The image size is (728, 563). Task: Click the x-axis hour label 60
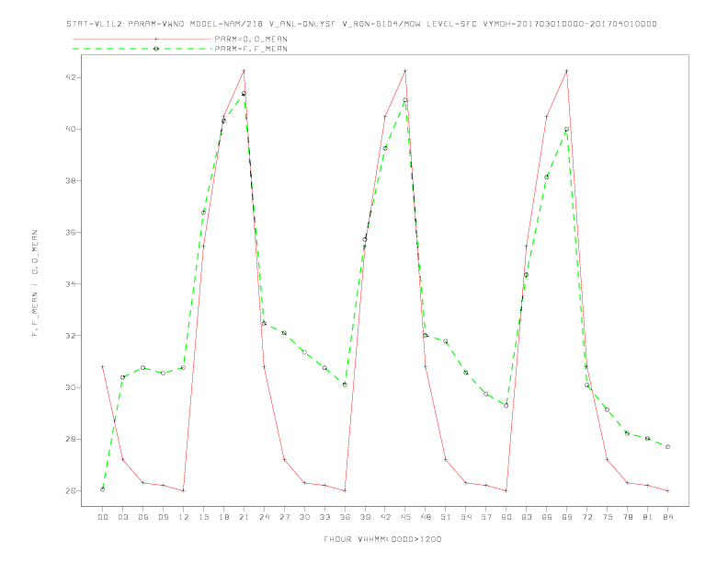(506, 517)
